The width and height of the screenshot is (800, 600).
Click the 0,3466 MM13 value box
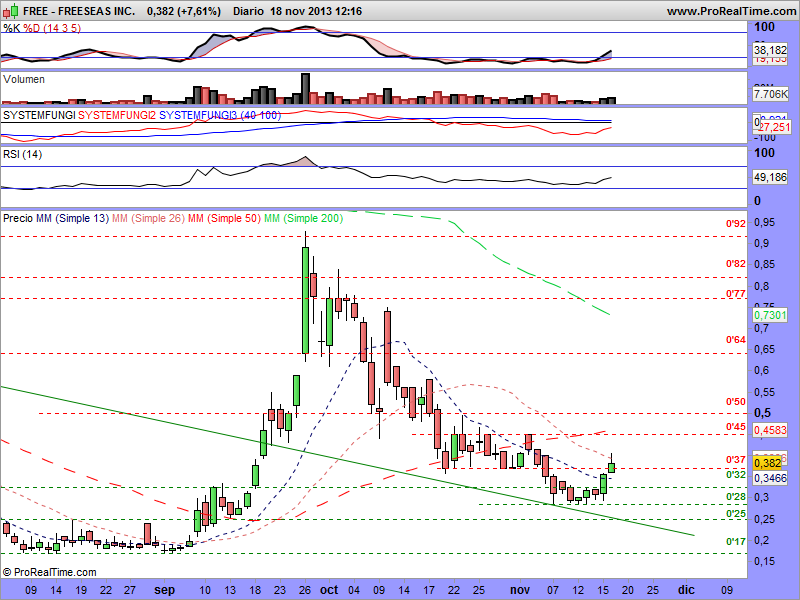point(770,478)
